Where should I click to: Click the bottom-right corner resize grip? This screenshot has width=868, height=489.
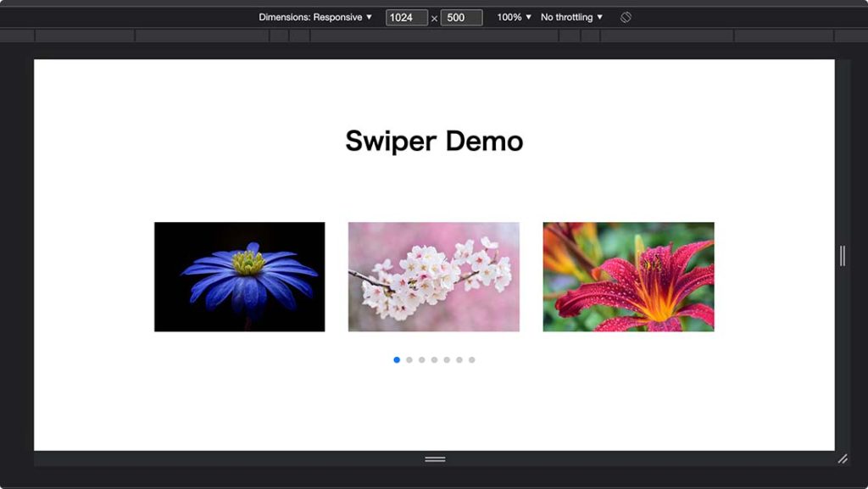(x=842, y=458)
